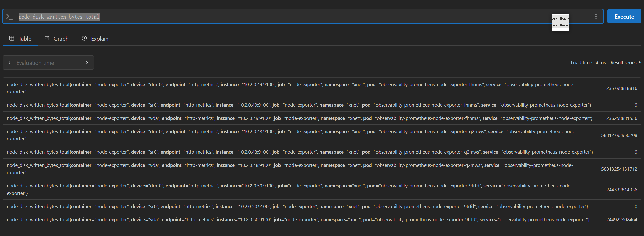The image size is (644, 236).
Task: Click the dm-0 series row for instance 10.2.0.49:9100
Action: [322, 88]
